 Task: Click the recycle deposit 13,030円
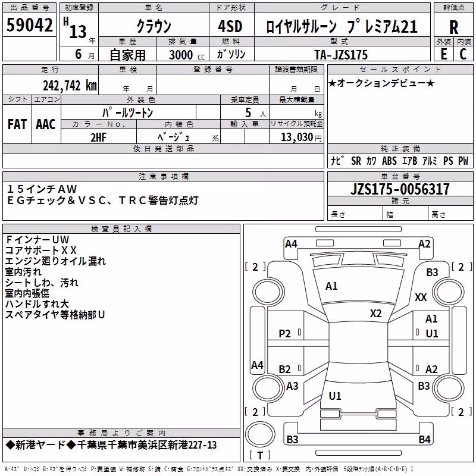[301, 137]
